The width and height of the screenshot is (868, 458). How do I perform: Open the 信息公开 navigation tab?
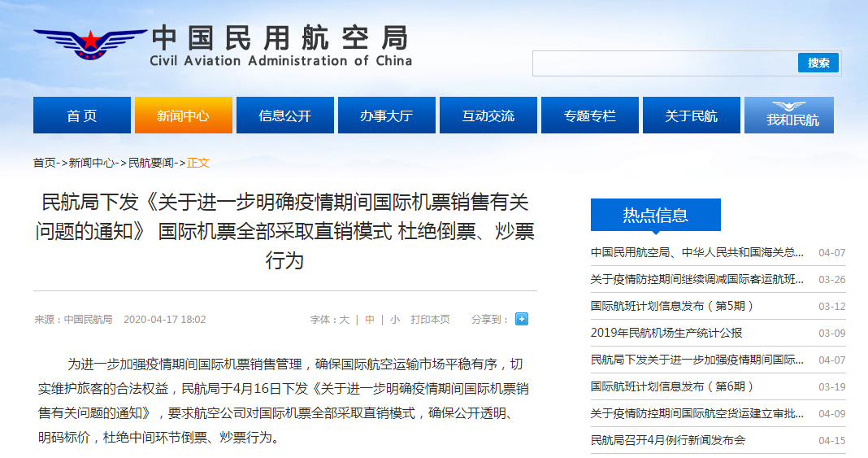[285, 116]
